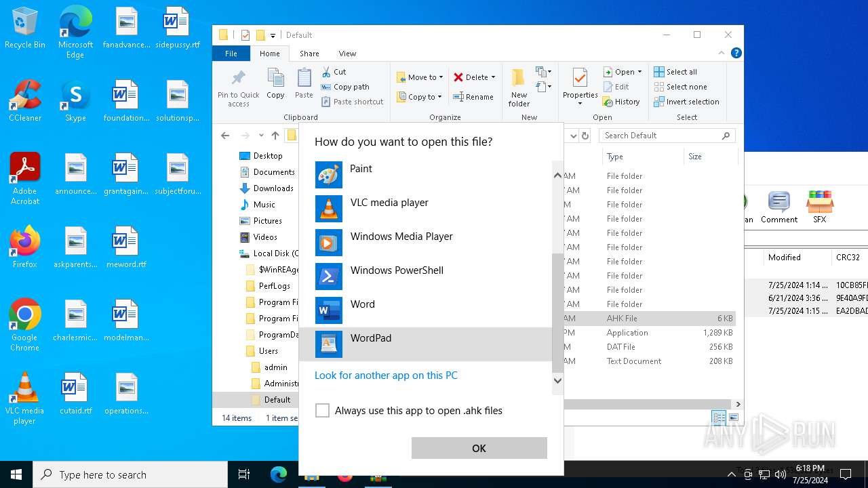Click the Refresh button by the address bar
Screen dimensions: 868x488
(x=585, y=136)
